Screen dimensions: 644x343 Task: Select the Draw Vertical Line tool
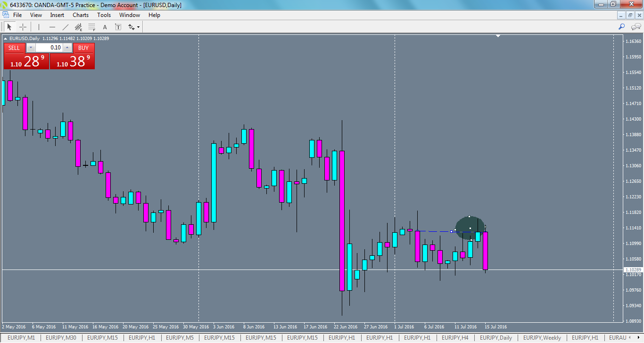point(39,27)
